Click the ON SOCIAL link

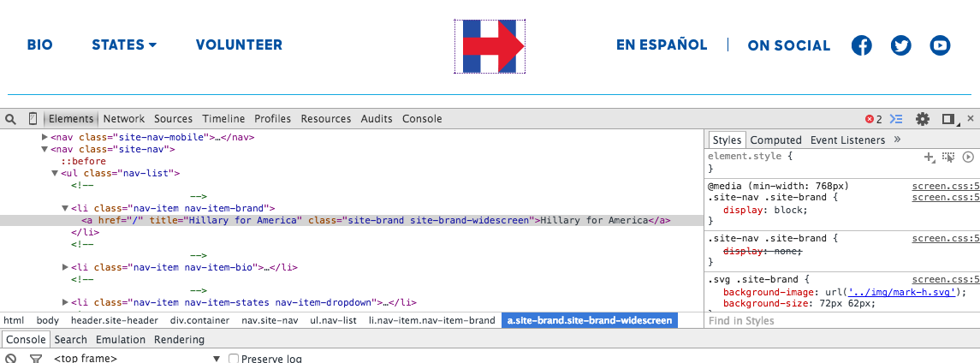pos(789,45)
